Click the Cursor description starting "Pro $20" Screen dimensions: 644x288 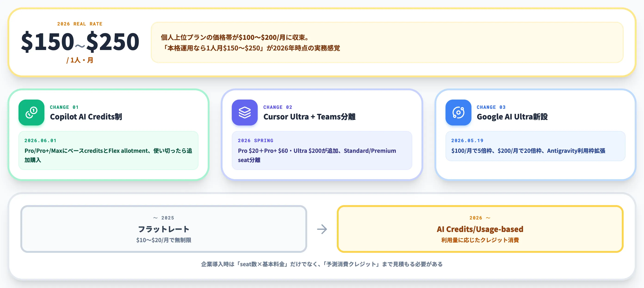pos(317,155)
